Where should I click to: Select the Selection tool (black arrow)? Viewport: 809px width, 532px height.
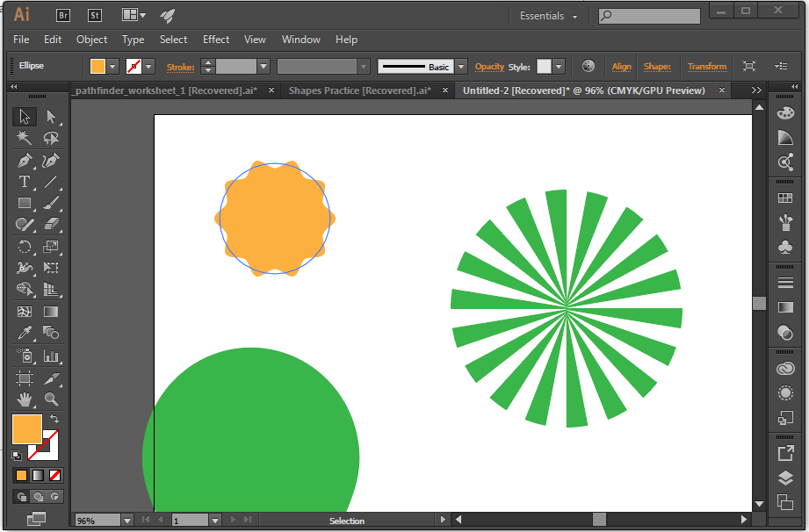tap(25, 117)
